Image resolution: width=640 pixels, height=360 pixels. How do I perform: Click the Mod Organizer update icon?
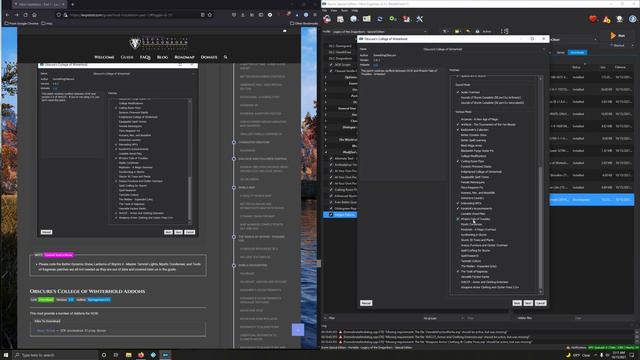620,19
